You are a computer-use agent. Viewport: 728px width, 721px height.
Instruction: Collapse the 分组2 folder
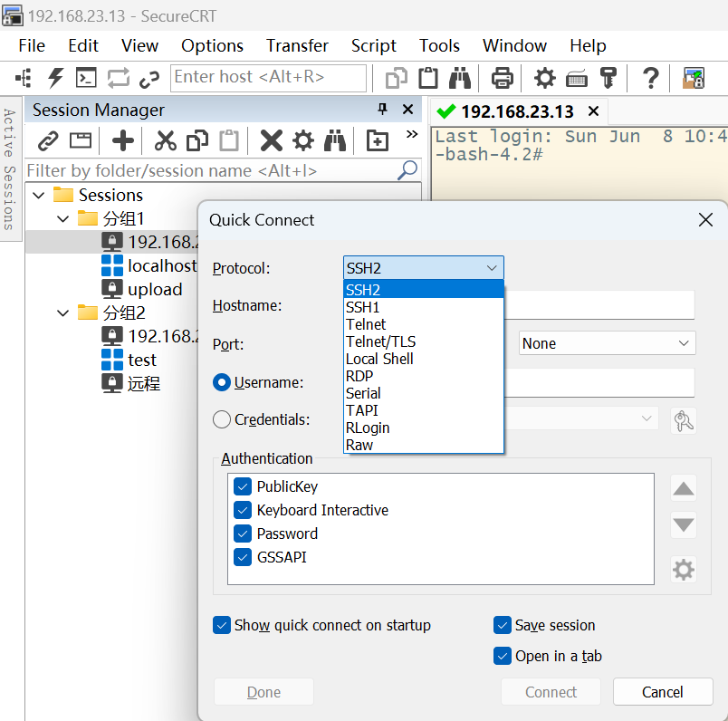point(62,313)
